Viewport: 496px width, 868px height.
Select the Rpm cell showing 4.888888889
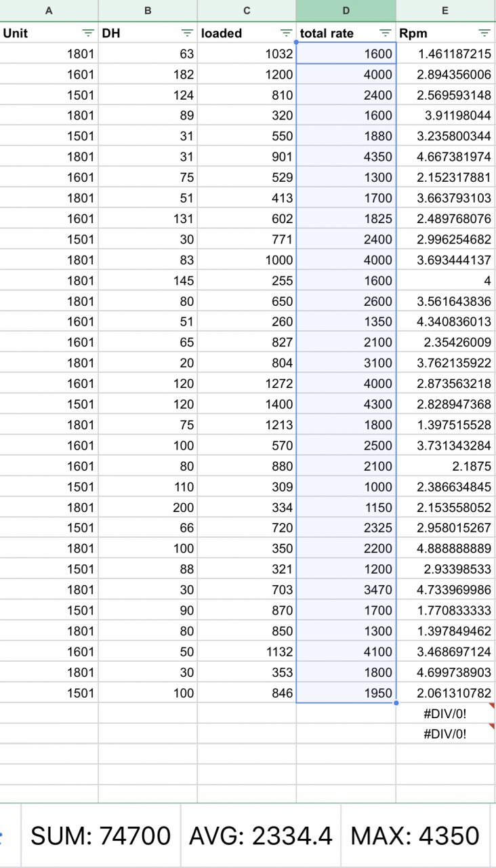click(x=445, y=548)
